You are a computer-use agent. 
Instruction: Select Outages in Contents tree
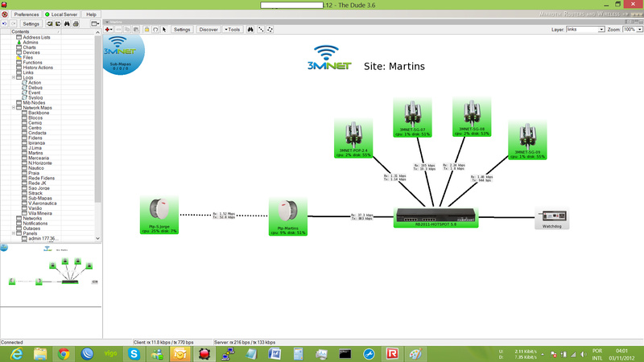(x=31, y=228)
